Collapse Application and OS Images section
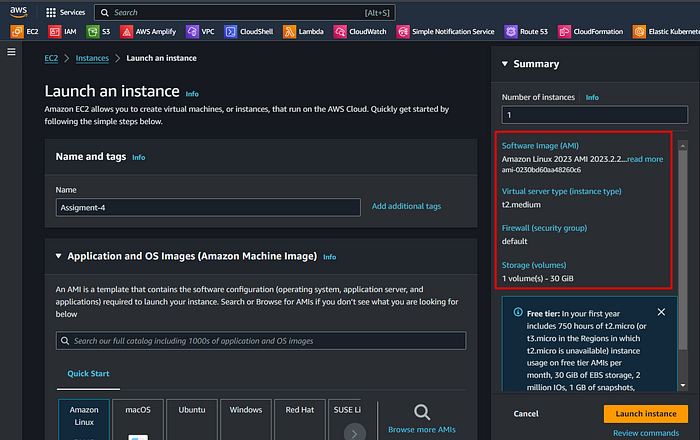Image resolution: width=700 pixels, height=440 pixels. pos(58,256)
